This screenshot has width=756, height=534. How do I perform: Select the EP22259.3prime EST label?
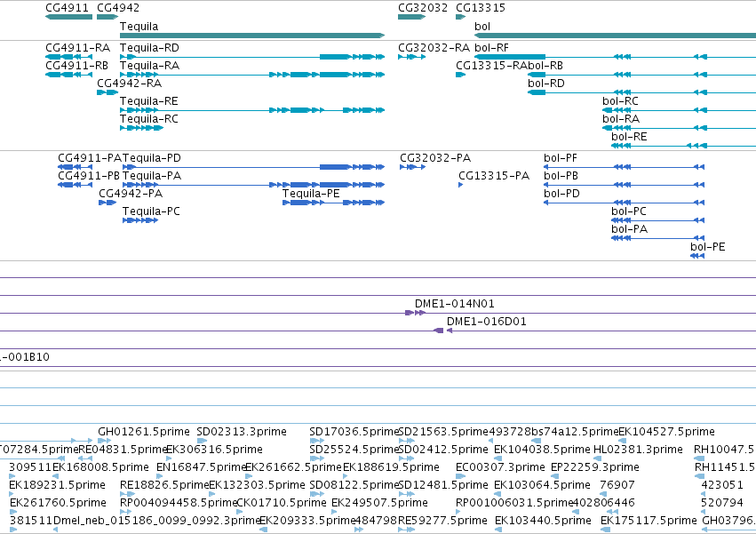595,467
